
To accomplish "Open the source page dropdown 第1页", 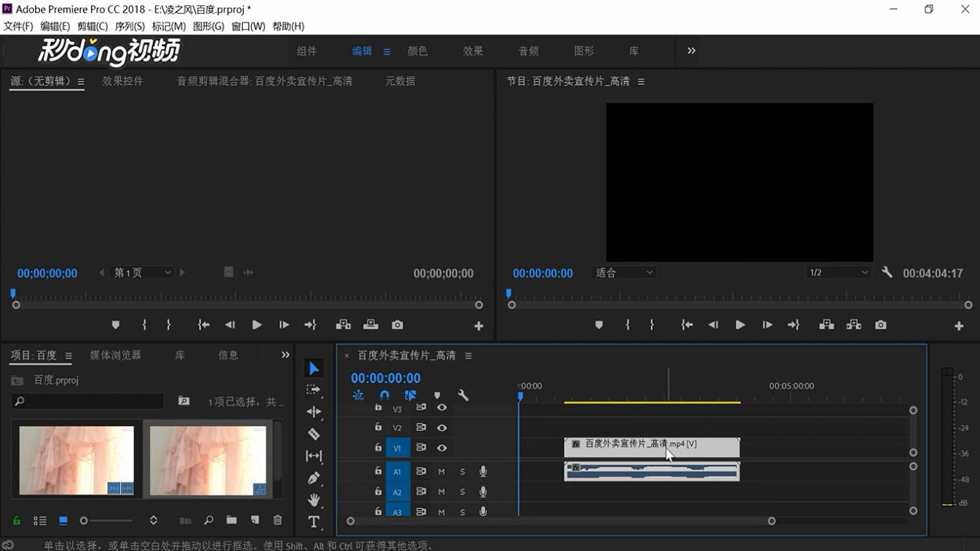I will click(142, 272).
